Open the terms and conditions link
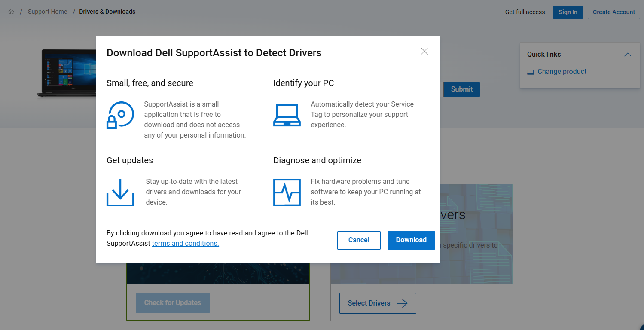 [186, 243]
